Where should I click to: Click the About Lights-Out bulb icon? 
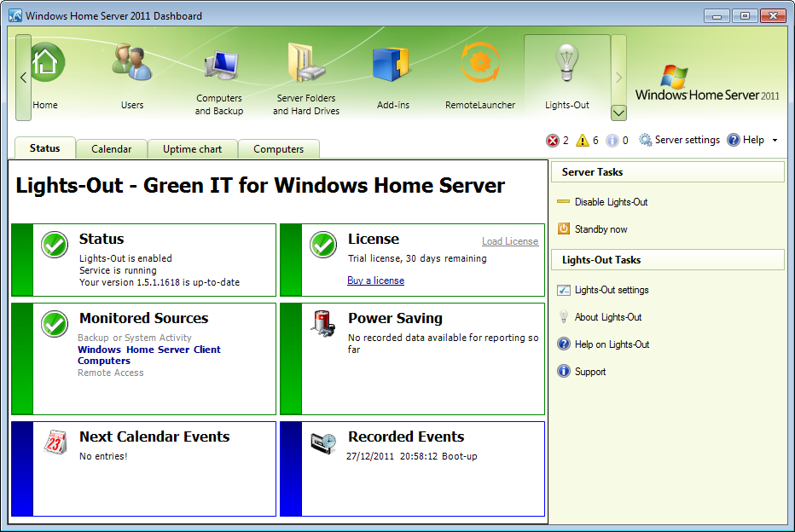563,316
